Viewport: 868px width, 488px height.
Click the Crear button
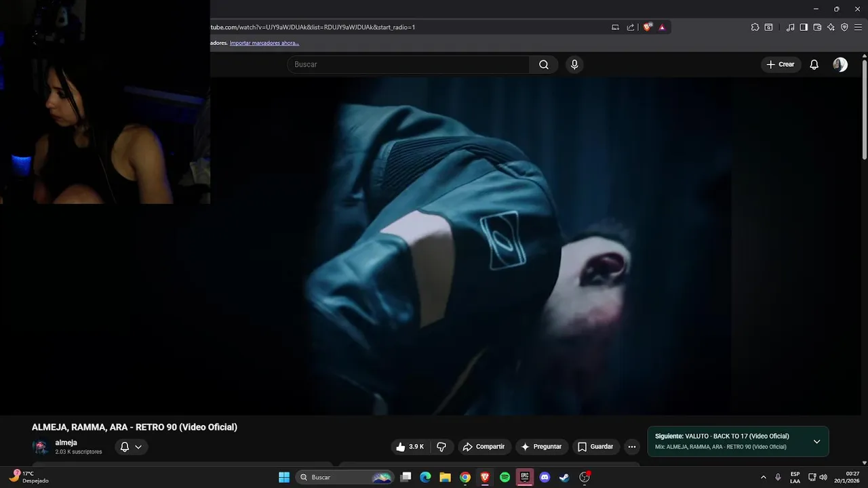[781, 64]
